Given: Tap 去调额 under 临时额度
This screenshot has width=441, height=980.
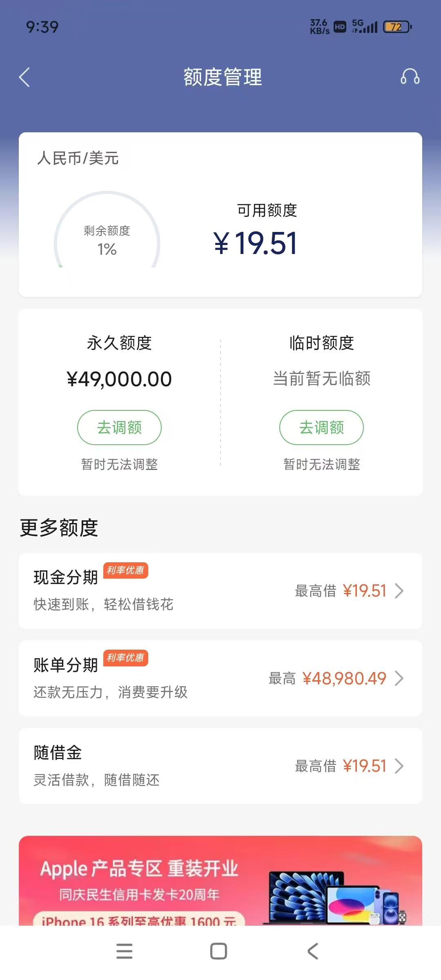Looking at the screenshot, I should 321,428.
